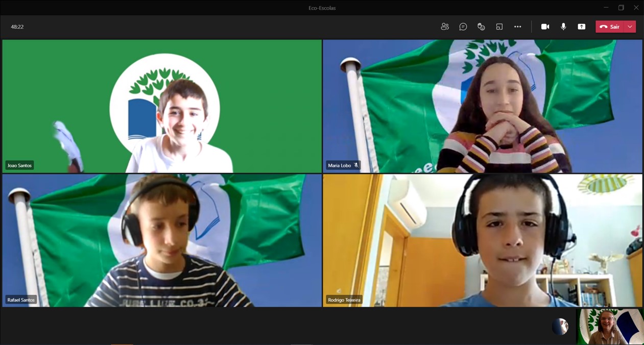Select Maria Lobo video tile

pos(483,106)
